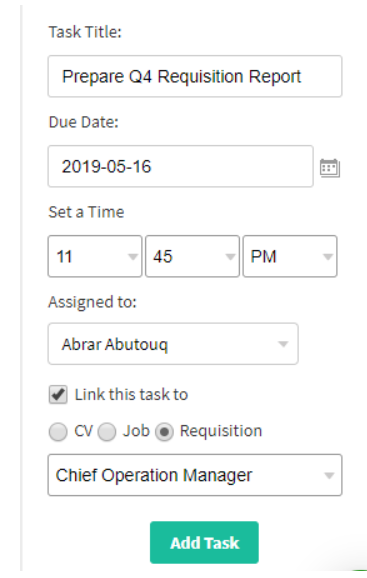Click the Task Title text field
The height and width of the screenshot is (578, 367).
(195, 76)
